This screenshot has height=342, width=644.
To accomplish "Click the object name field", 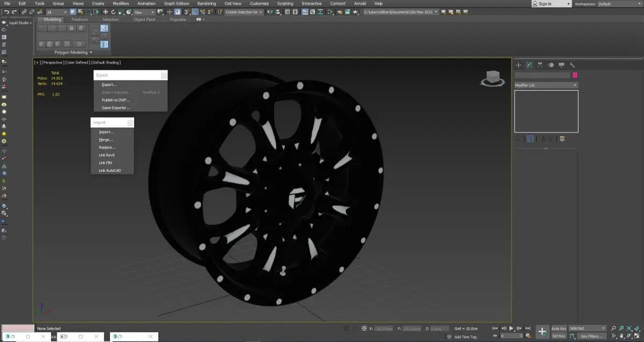I will 543,76.
